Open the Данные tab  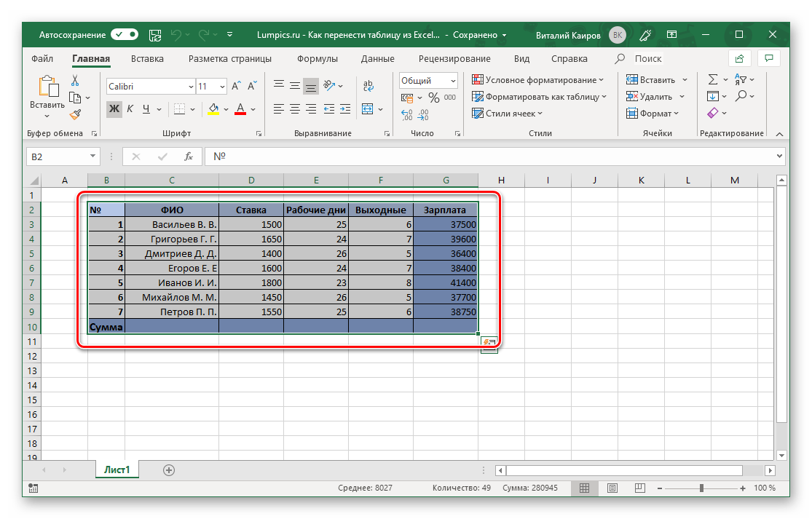point(377,58)
